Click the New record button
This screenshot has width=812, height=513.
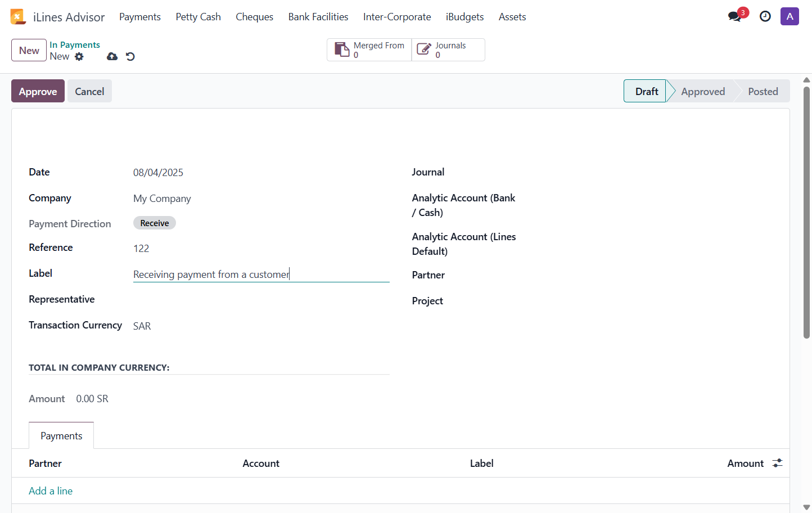29,50
